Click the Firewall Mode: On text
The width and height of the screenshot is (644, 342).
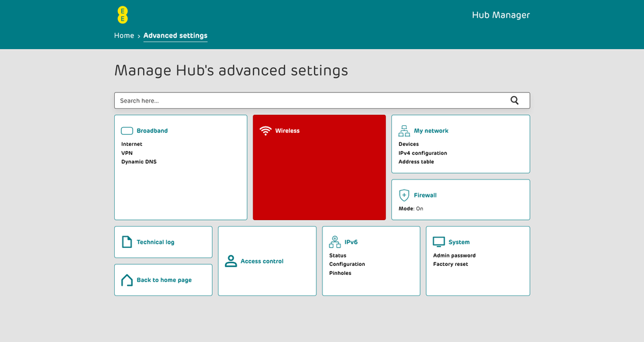[411, 208]
